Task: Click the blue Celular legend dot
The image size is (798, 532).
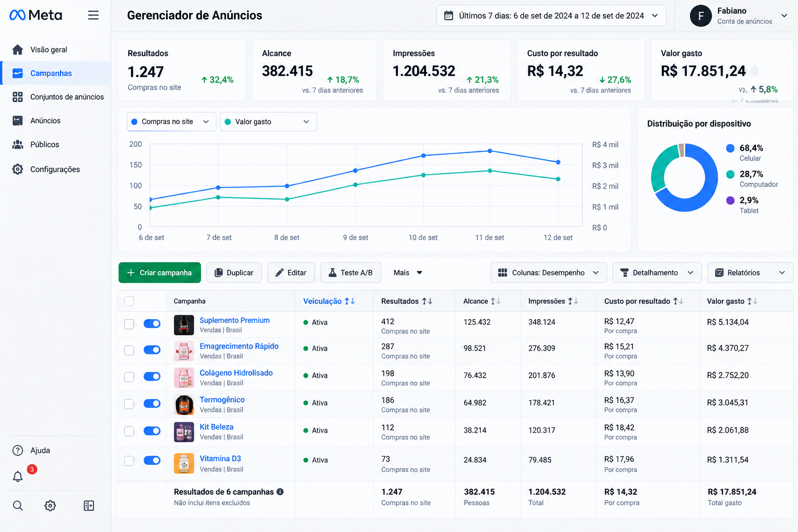Action: [730, 148]
